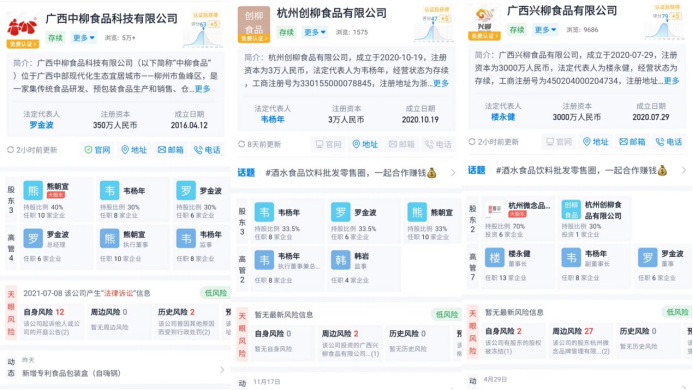Open score chart of 杭州创柳食品
This screenshot has width=693, height=390.
pyautogui.click(x=433, y=25)
